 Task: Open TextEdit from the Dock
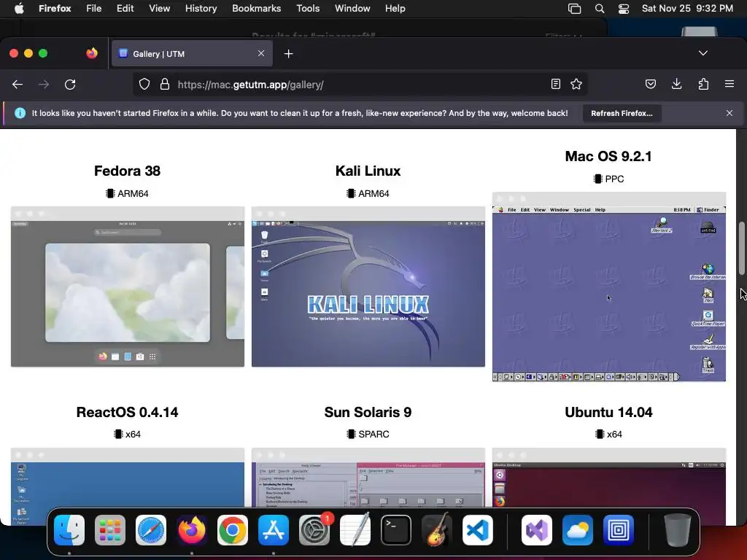tap(355, 530)
